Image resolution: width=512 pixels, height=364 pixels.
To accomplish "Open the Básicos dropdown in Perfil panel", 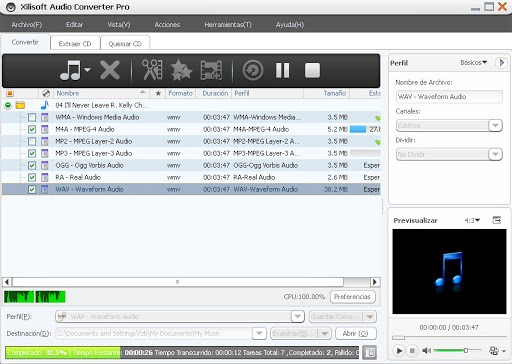I will pyautogui.click(x=474, y=62).
